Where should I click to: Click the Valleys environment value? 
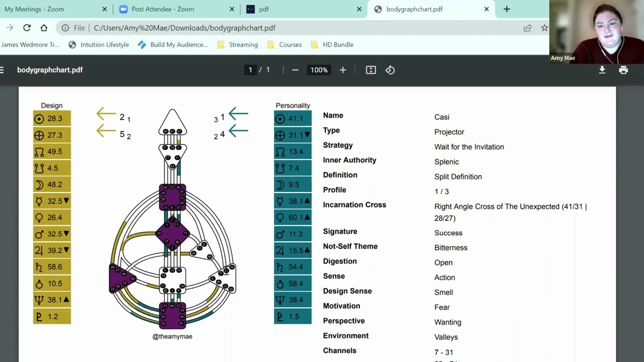click(446, 337)
